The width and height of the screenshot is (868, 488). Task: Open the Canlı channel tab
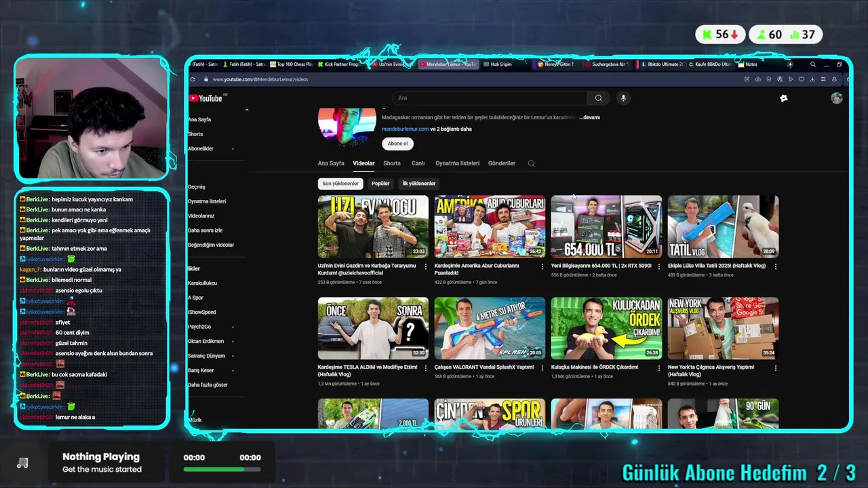point(418,163)
